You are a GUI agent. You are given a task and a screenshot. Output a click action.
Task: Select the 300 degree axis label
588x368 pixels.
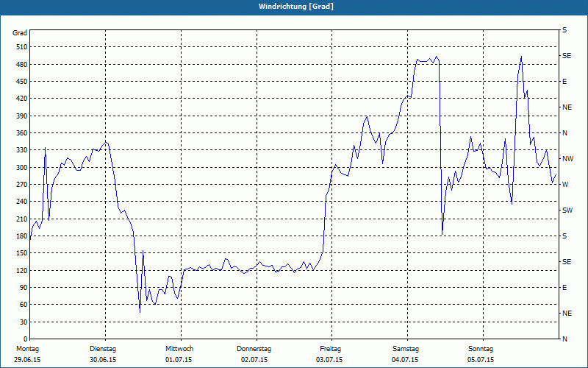pos(22,168)
